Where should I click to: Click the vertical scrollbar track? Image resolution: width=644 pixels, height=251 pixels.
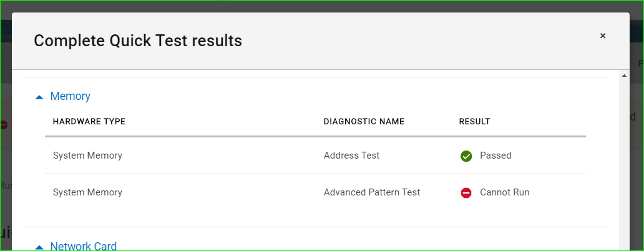pyautogui.click(x=624, y=165)
